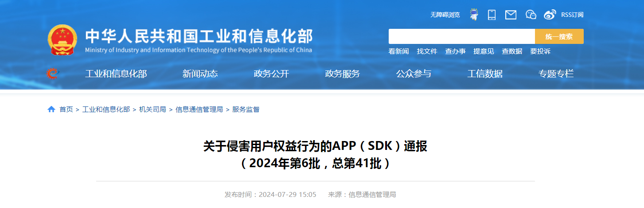The image size is (644, 208).
Task: Click the publish time 2024-07-29 15:05
Action: click(287, 194)
